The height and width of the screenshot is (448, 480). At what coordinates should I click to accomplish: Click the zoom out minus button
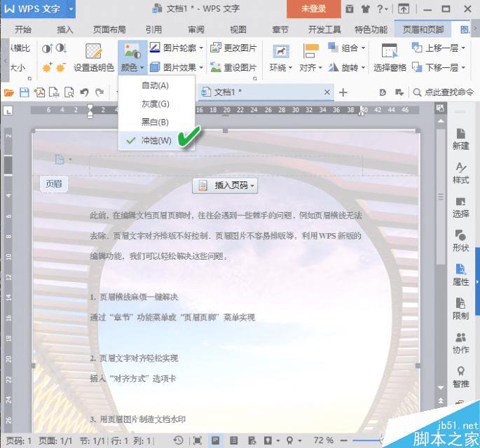coord(343,440)
